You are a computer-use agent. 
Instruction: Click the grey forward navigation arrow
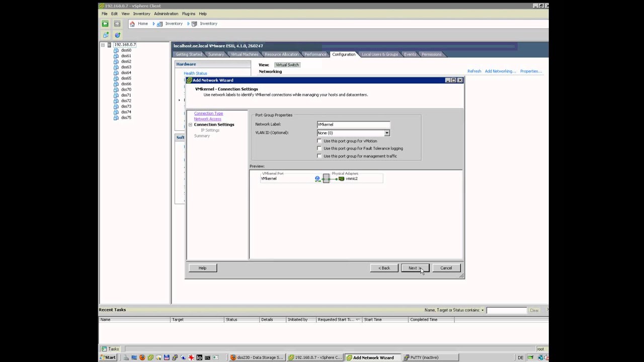(x=117, y=24)
